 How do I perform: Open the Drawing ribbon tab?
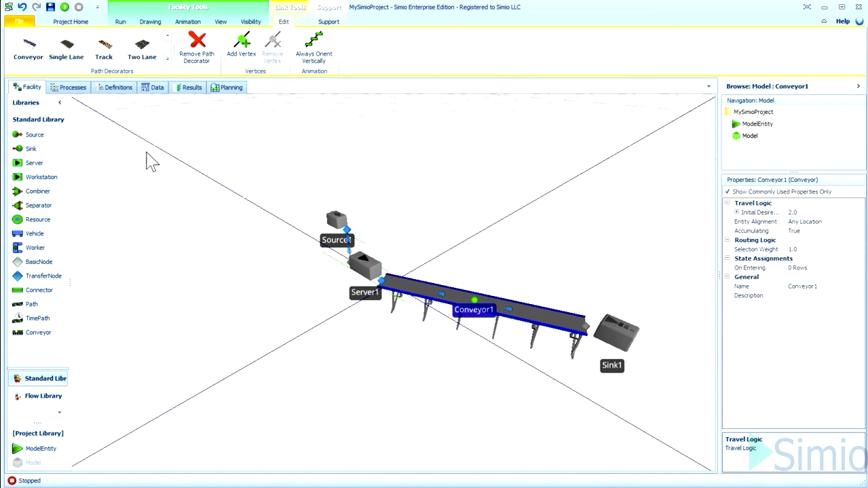click(x=150, y=22)
